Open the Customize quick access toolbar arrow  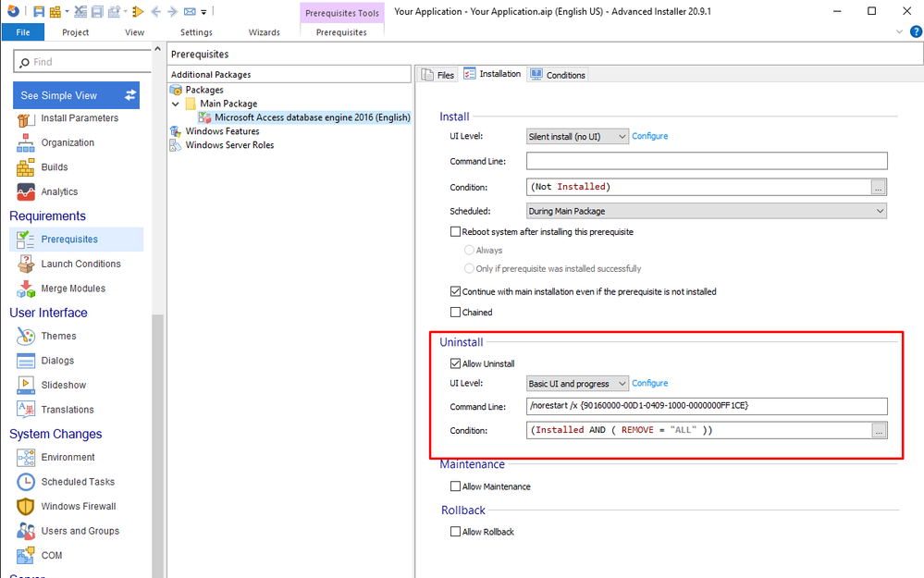203,12
